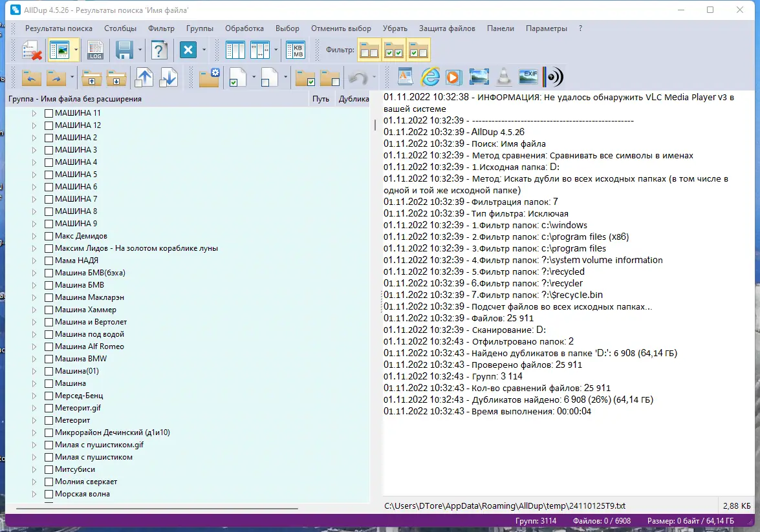Open the dropdown arrow beside the blue X
This screenshot has height=532, width=760.
point(204,50)
